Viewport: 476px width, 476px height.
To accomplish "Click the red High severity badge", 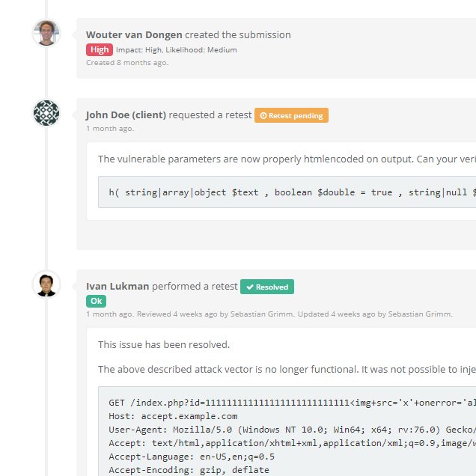I will [100, 49].
